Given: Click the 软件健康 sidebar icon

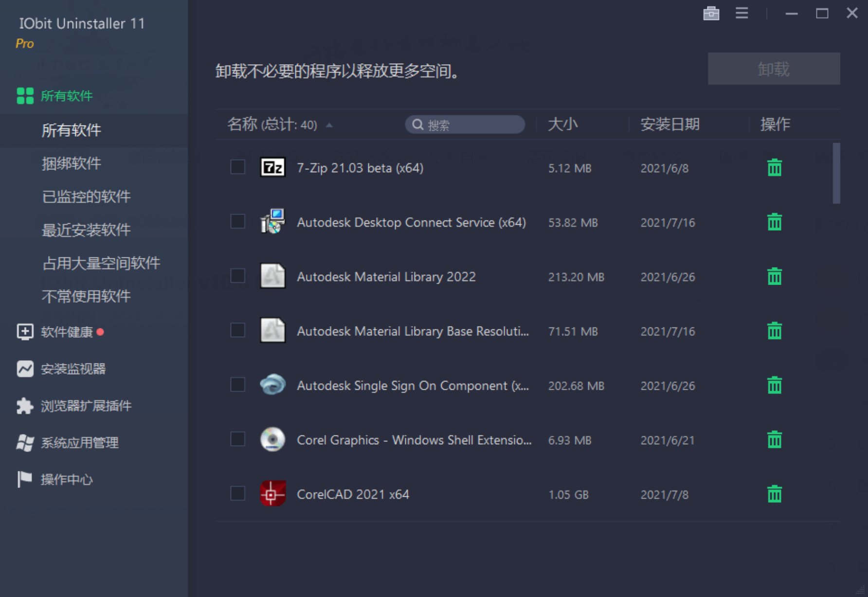Looking at the screenshot, I should [25, 332].
